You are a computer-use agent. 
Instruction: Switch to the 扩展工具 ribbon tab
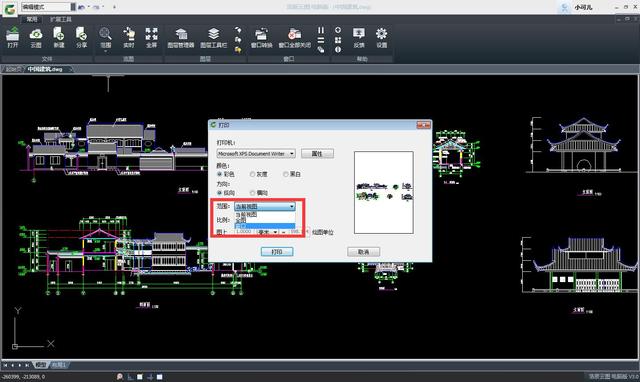(x=61, y=19)
